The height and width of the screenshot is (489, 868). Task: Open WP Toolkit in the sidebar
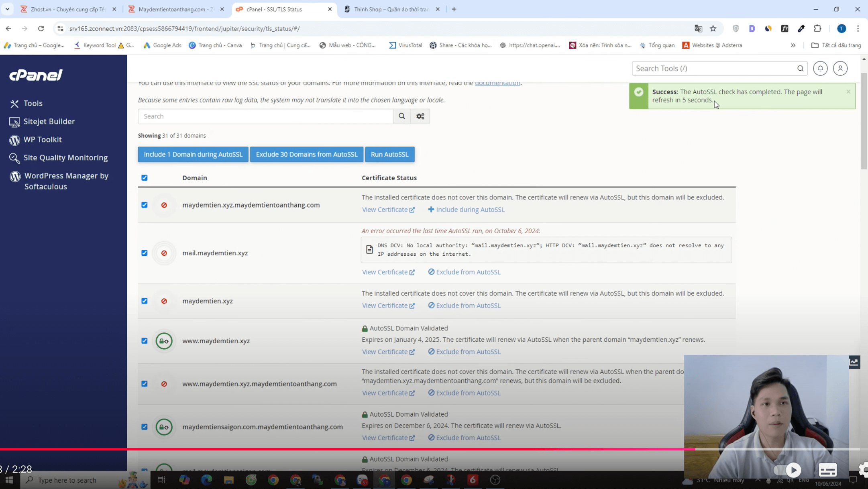(43, 139)
